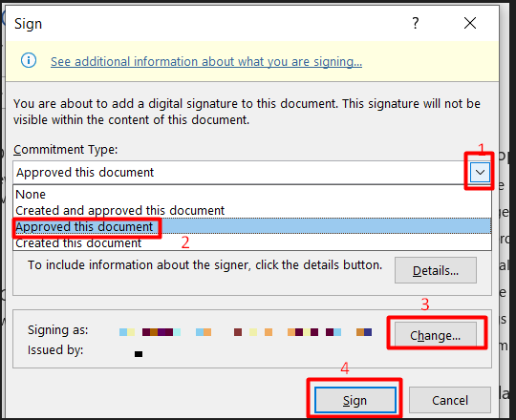This screenshot has height=420, width=516.
Task: Click the question mark help icon
Action: point(416,23)
